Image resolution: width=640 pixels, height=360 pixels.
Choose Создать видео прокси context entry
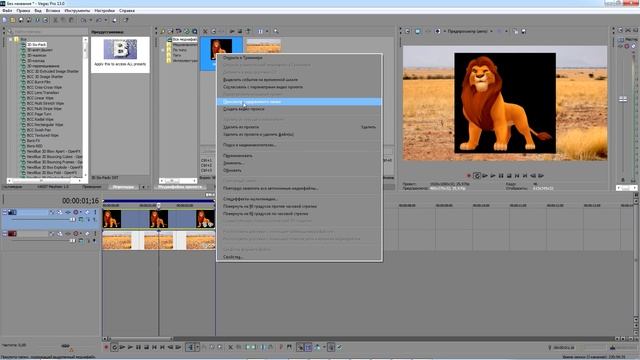(x=299, y=109)
